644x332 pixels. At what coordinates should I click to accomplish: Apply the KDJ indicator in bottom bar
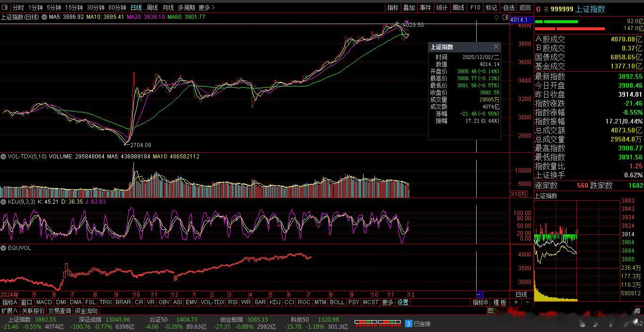(x=275, y=302)
